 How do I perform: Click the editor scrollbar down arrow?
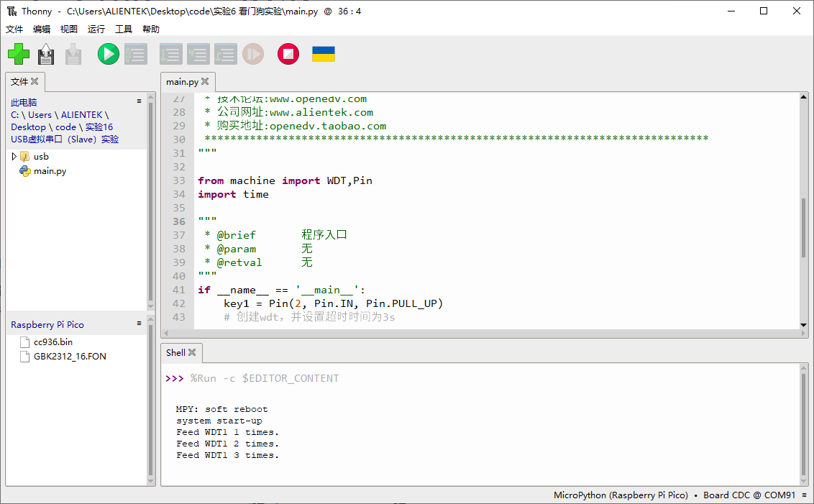tap(804, 325)
